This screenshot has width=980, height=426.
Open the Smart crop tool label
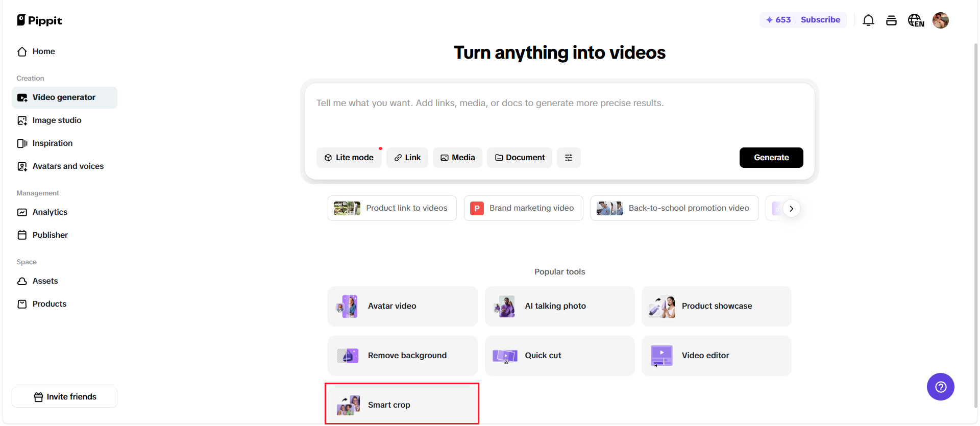point(389,405)
